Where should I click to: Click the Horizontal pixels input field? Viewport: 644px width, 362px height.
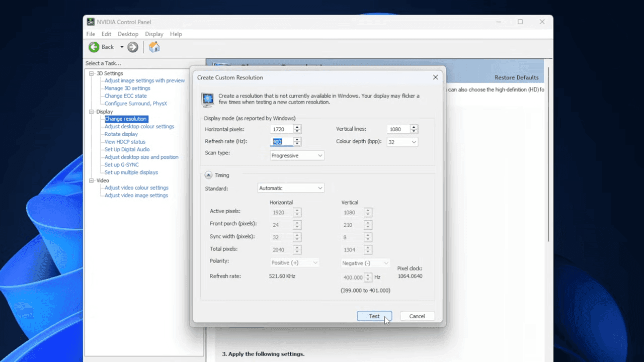(282, 129)
